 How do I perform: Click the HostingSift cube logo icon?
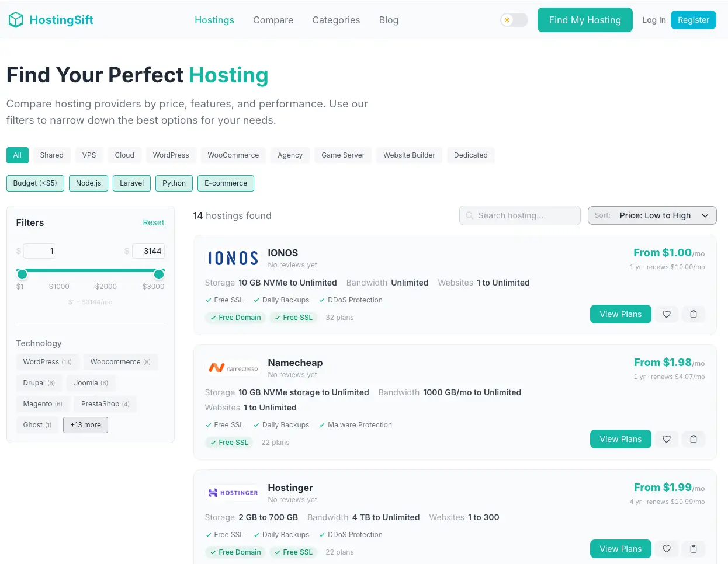point(16,20)
